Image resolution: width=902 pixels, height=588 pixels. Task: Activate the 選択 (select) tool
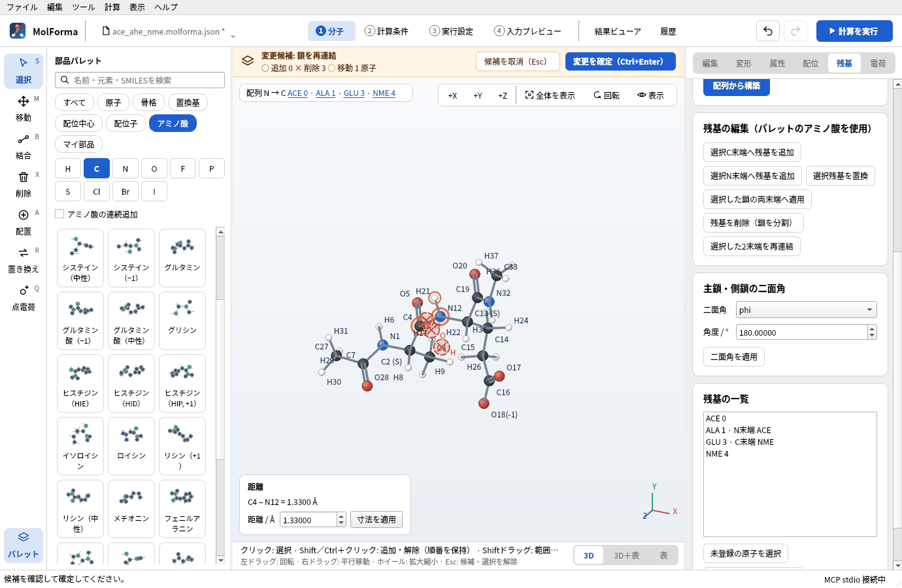click(x=24, y=71)
